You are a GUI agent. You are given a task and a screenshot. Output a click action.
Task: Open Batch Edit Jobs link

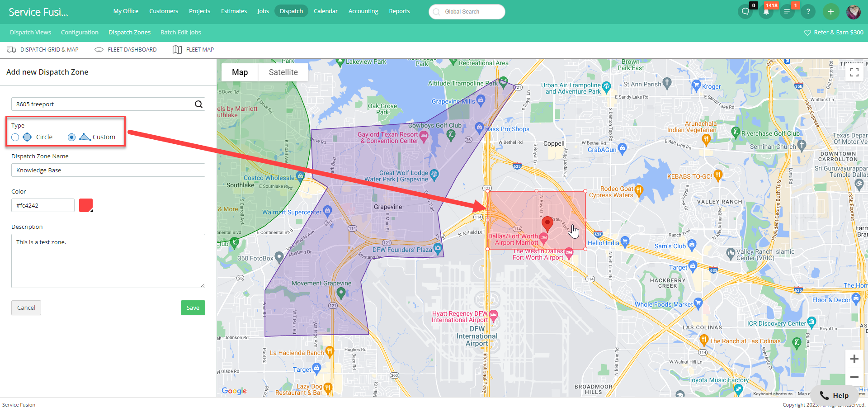coord(180,33)
